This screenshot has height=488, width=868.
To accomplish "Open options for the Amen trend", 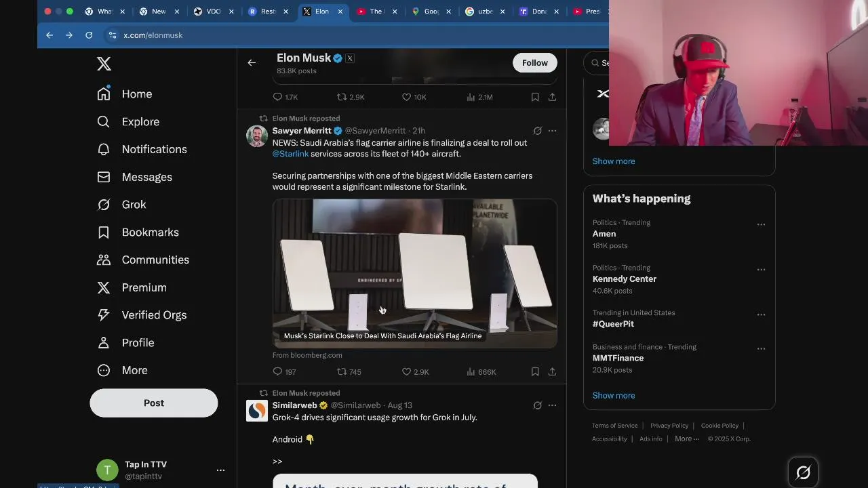I will [x=761, y=224].
